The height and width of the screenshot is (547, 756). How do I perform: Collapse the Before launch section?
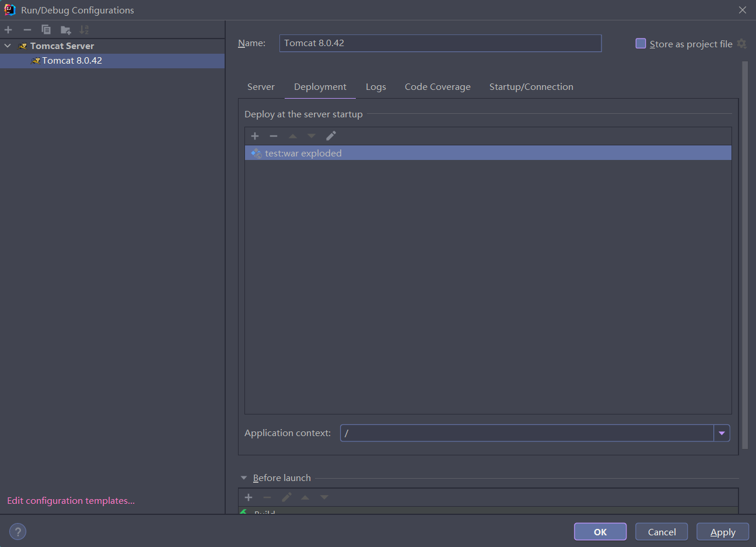click(244, 478)
